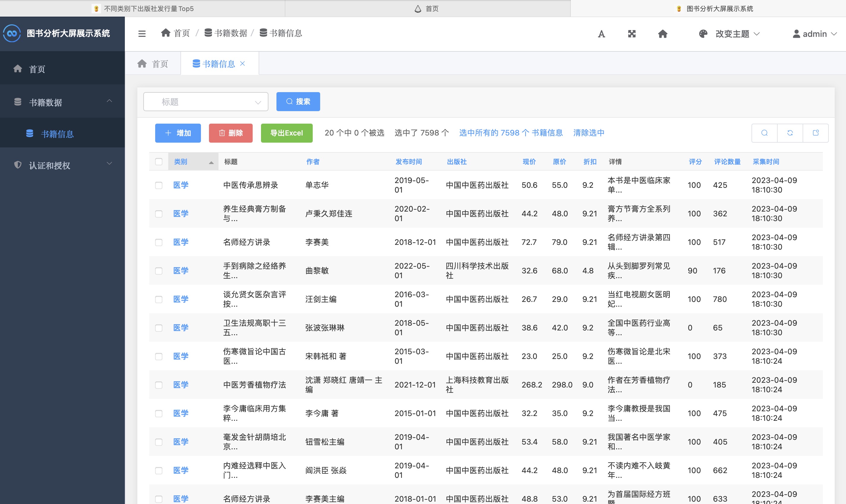Click the green 导出Excel button

click(x=286, y=133)
